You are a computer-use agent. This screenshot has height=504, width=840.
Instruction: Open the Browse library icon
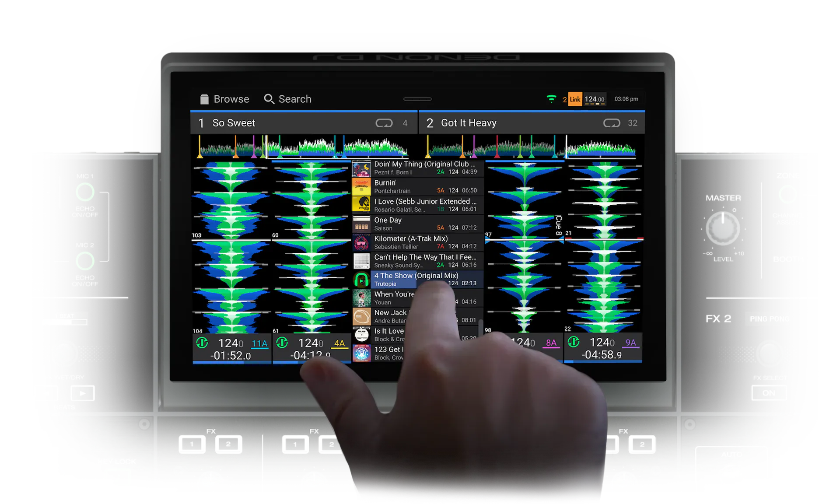point(204,99)
